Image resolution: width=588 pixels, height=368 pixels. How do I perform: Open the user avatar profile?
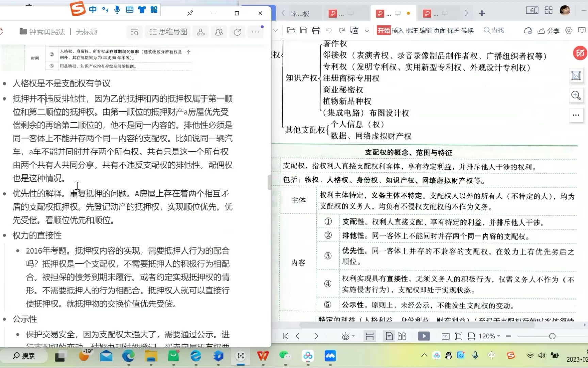tap(565, 10)
